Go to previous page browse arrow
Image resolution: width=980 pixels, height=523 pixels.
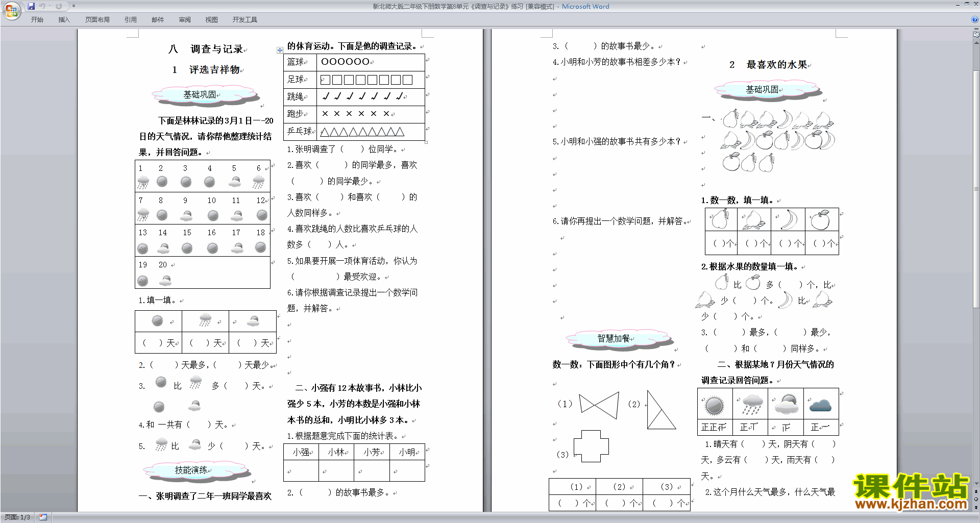pos(976,491)
